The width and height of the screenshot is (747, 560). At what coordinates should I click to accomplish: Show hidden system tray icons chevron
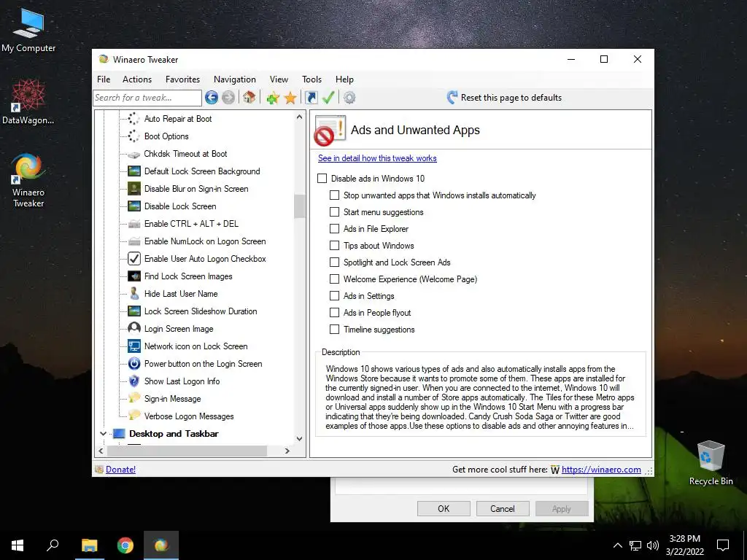pos(617,545)
